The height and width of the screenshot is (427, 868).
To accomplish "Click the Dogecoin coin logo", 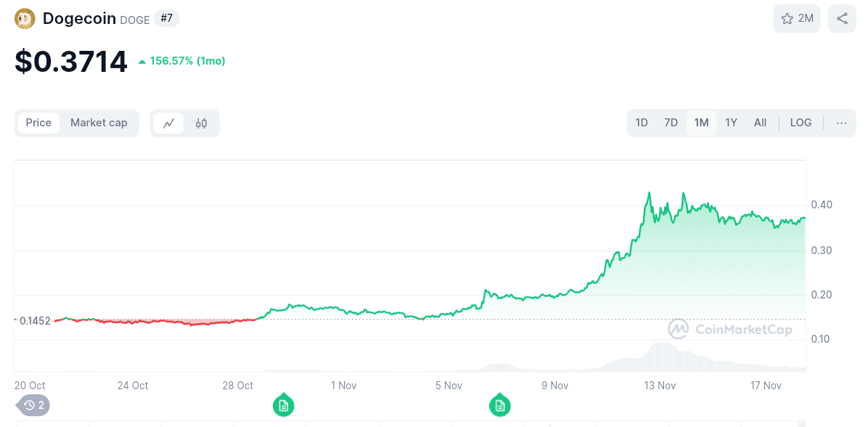I will [24, 17].
